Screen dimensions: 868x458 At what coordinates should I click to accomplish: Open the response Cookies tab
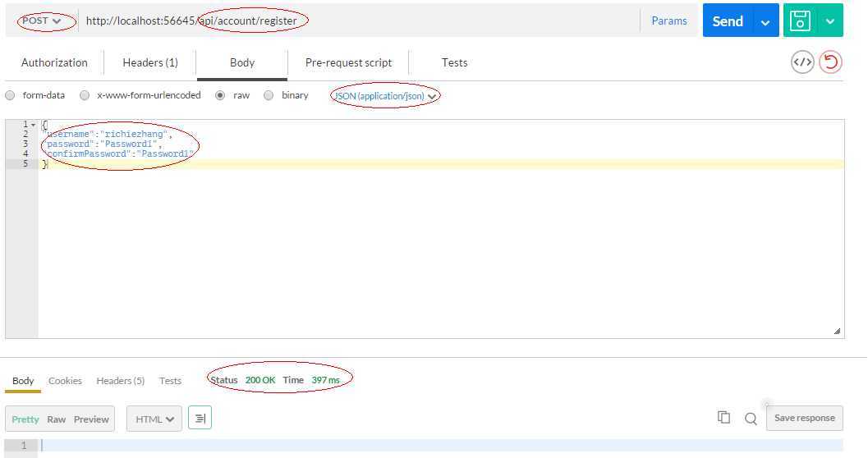point(65,381)
